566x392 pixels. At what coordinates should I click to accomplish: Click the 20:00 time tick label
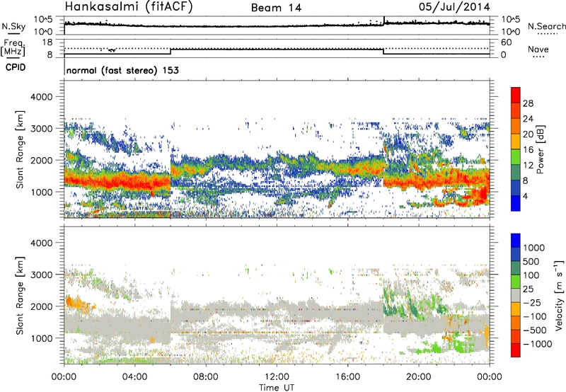point(418,377)
